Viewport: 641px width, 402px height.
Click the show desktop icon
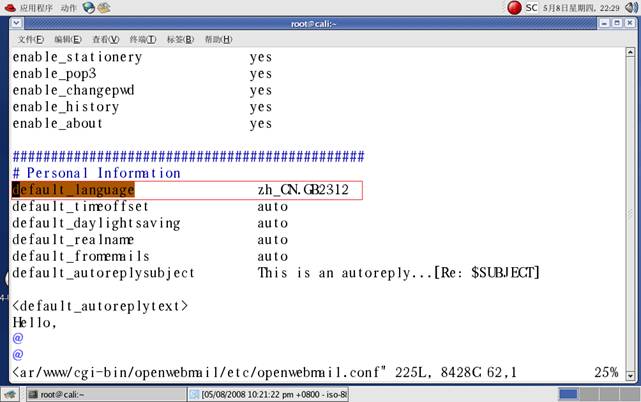tap(9, 394)
